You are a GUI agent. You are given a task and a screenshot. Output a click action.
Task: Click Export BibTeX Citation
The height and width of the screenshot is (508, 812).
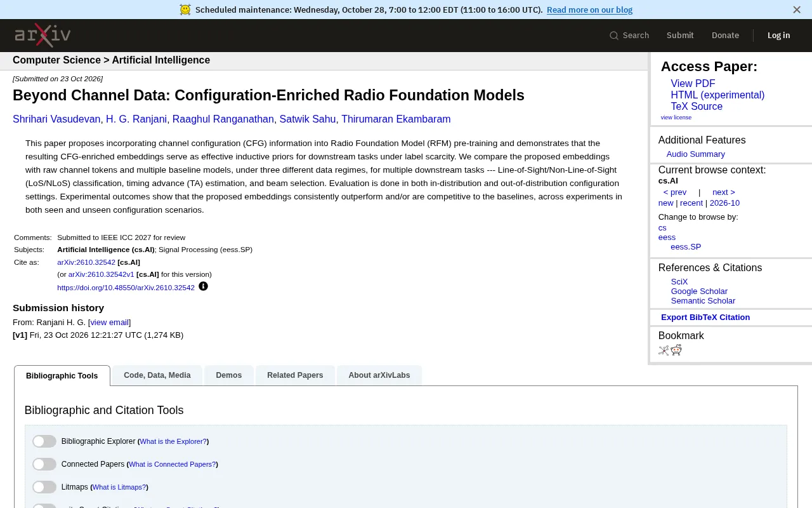705,317
